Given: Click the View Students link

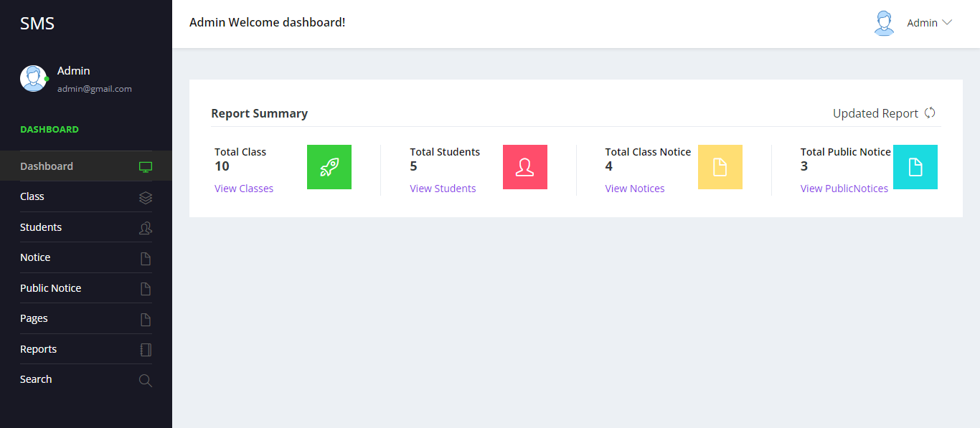Looking at the screenshot, I should (443, 188).
